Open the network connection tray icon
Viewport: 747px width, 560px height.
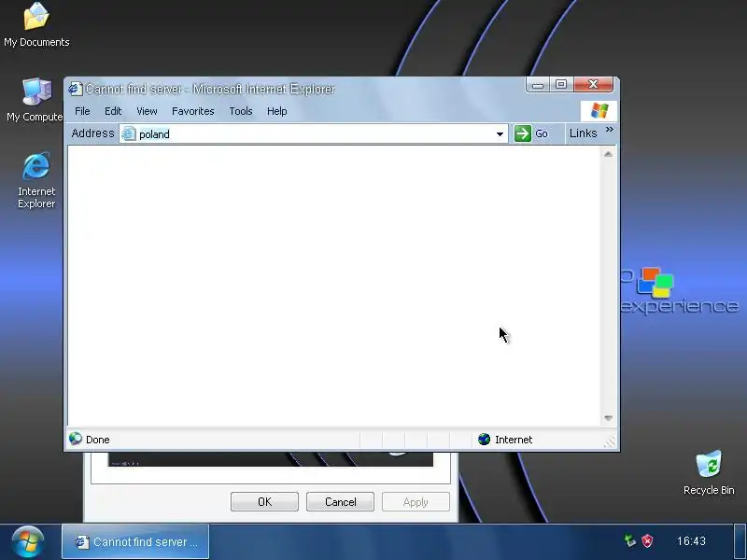[x=629, y=541]
